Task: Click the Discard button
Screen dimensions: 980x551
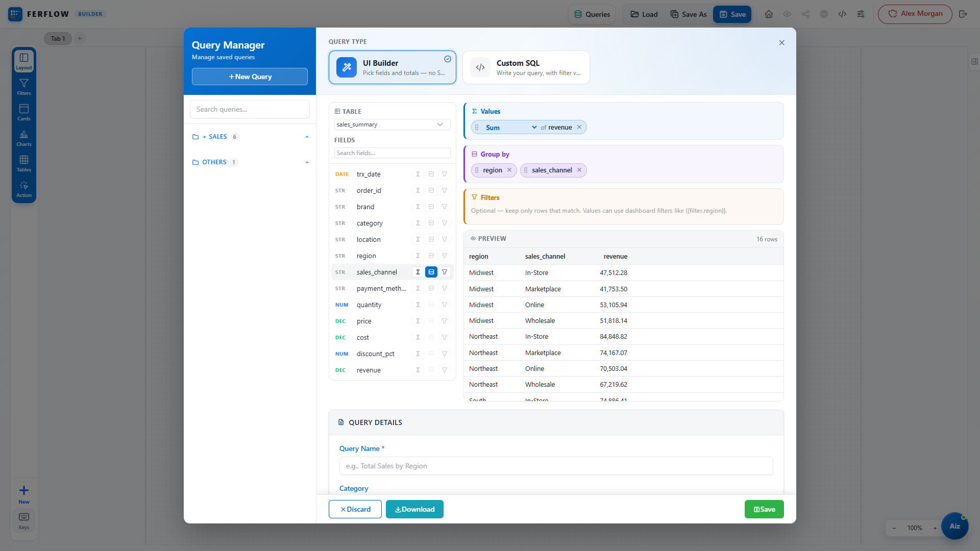Action: [355, 509]
